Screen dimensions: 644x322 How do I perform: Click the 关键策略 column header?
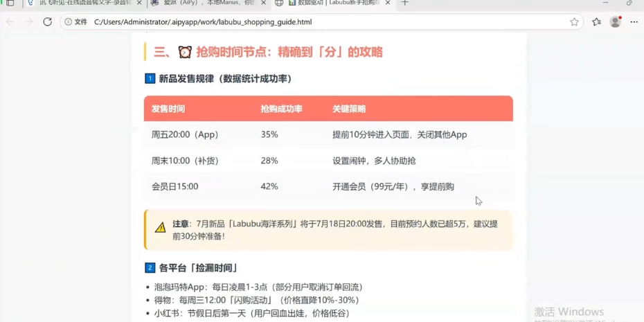(349, 109)
